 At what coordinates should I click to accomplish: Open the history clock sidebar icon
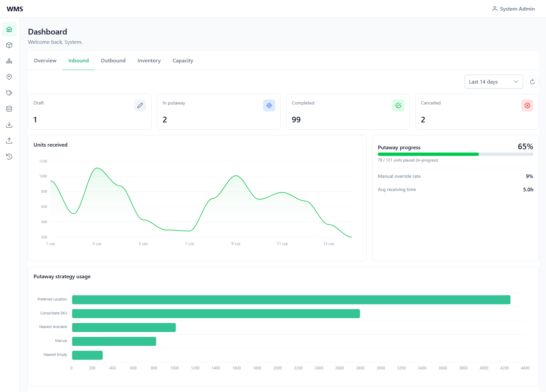coord(9,157)
